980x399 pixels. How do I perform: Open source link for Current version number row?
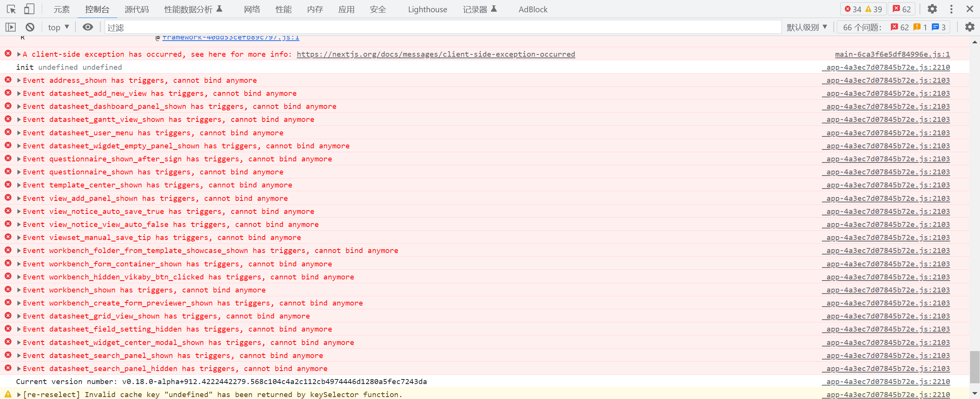pos(886,381)
